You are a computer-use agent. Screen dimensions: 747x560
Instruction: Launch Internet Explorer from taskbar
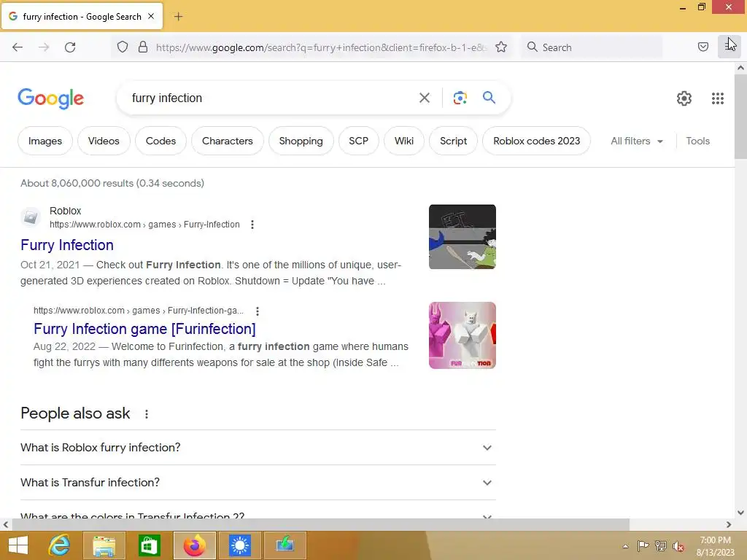click(60, 545)
